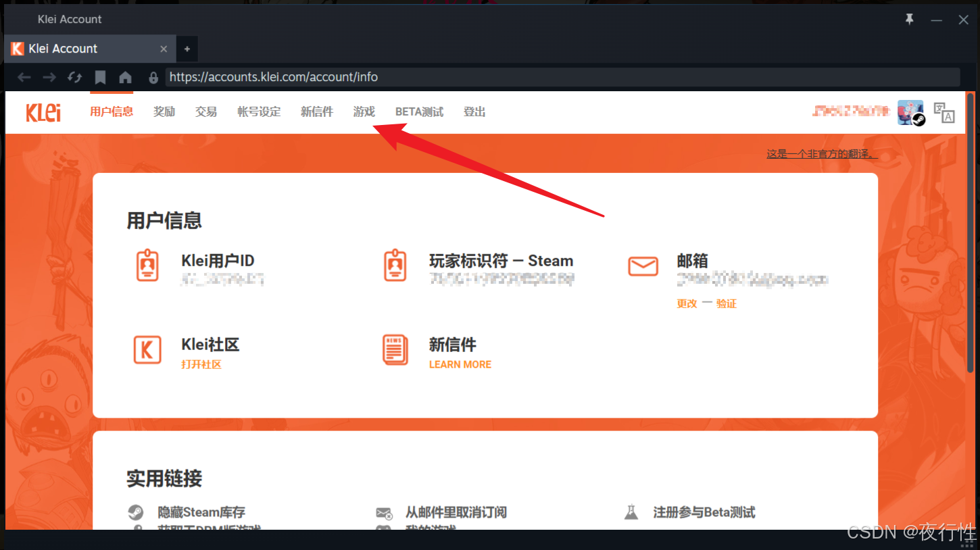Click the bookmark icon in the toolbar

click(x=100, y=77)
